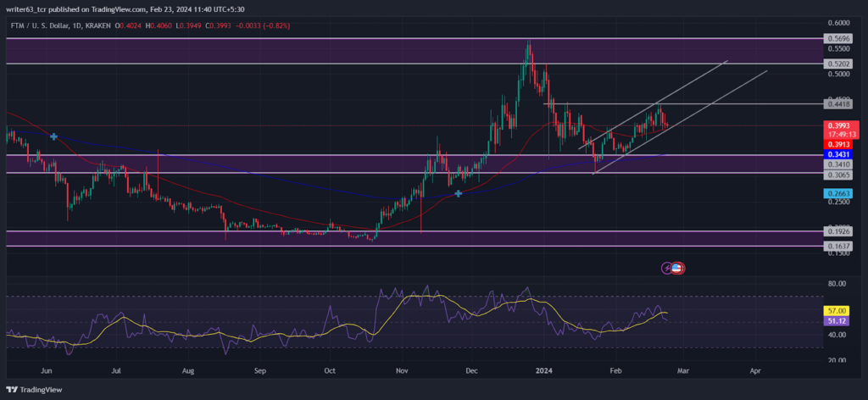Viewport: 868px width, 400px height.
Task: Click the red 0.3993 current price label
Action: [x=838, y=125]
